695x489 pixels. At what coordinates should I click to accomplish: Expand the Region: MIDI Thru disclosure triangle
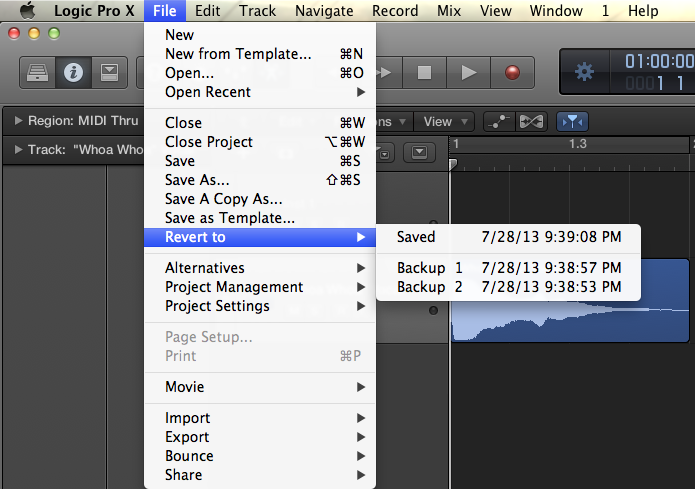pos(18,121)
